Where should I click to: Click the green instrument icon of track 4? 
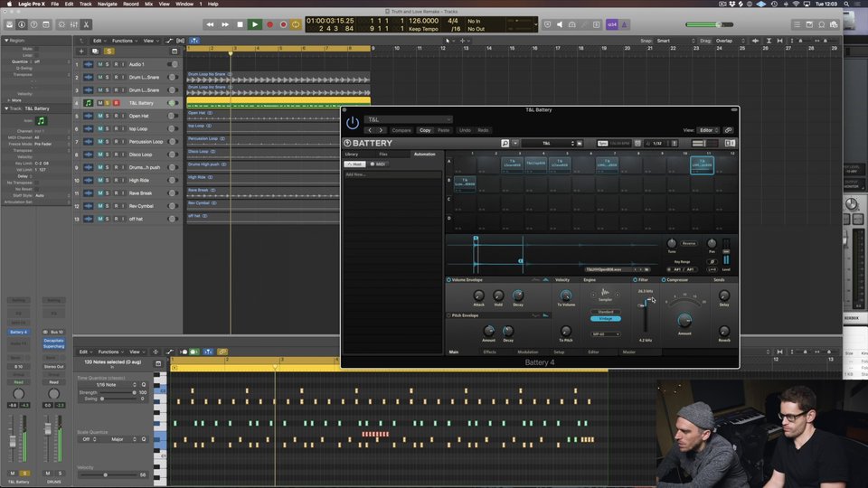click(88, 103)
